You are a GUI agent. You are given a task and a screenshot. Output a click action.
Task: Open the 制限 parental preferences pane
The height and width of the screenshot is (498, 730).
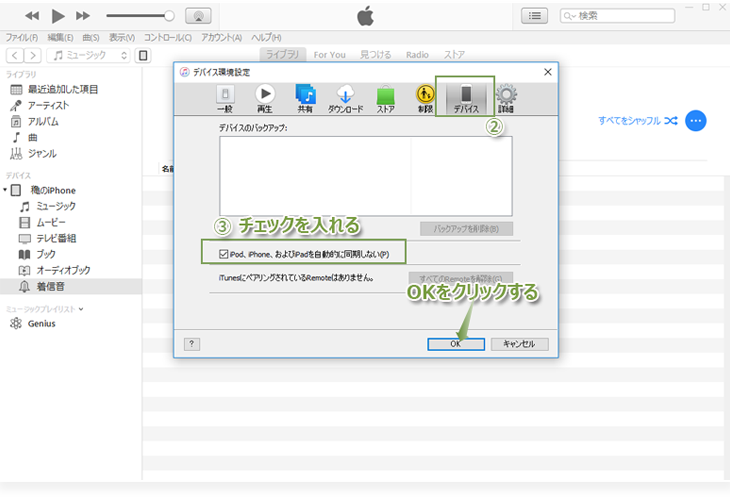tap(425, 99)
